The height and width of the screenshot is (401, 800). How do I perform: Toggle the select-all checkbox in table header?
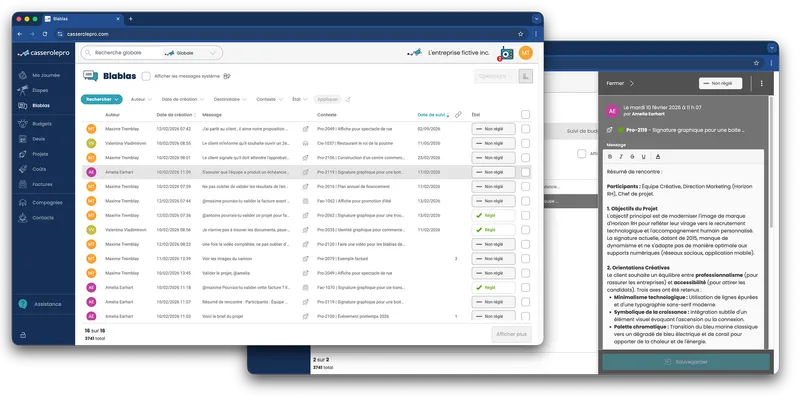point(526,115)
